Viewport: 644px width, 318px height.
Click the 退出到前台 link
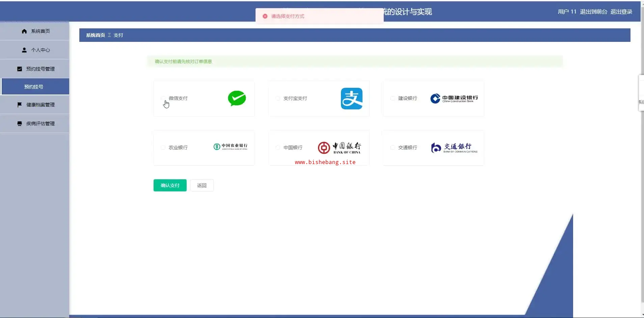(593, 12)
